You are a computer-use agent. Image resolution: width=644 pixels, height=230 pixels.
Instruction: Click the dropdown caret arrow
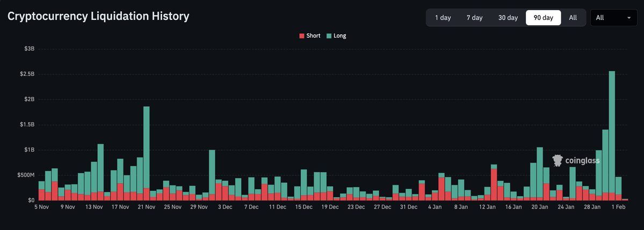coord(628,18)
